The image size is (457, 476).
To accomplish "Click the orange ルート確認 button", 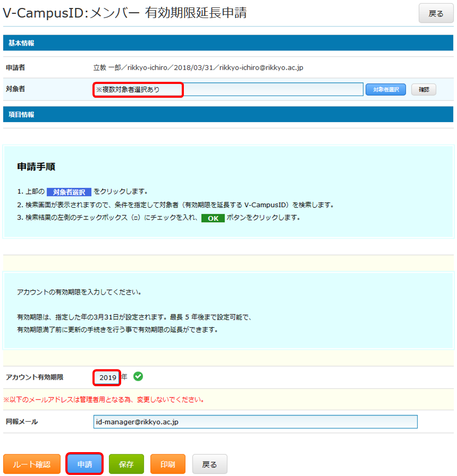I will (x=31, y=464).
